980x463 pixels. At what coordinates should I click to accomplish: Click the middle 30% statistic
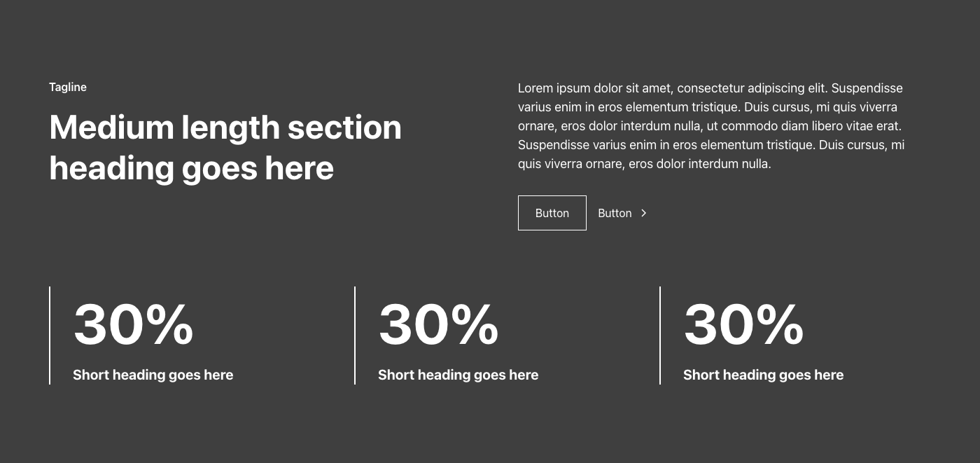(439, 323)
